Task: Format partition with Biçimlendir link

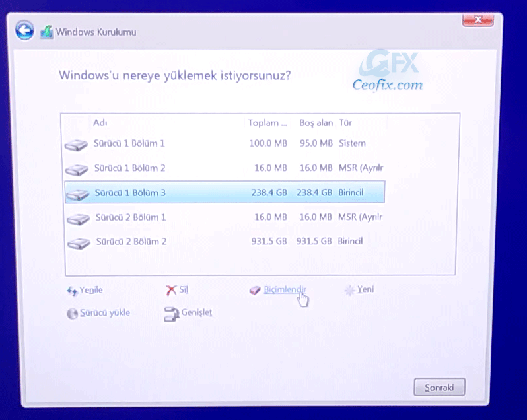Action: [285, 289]
